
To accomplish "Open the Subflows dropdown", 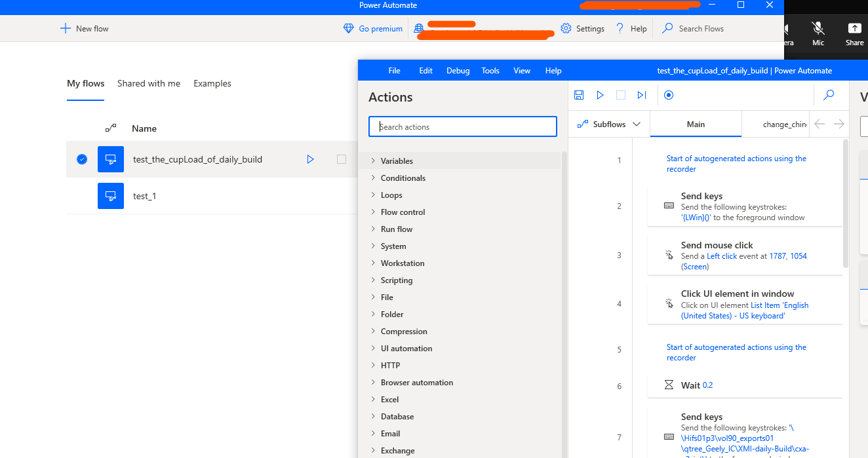I will [x=609, y=124].
